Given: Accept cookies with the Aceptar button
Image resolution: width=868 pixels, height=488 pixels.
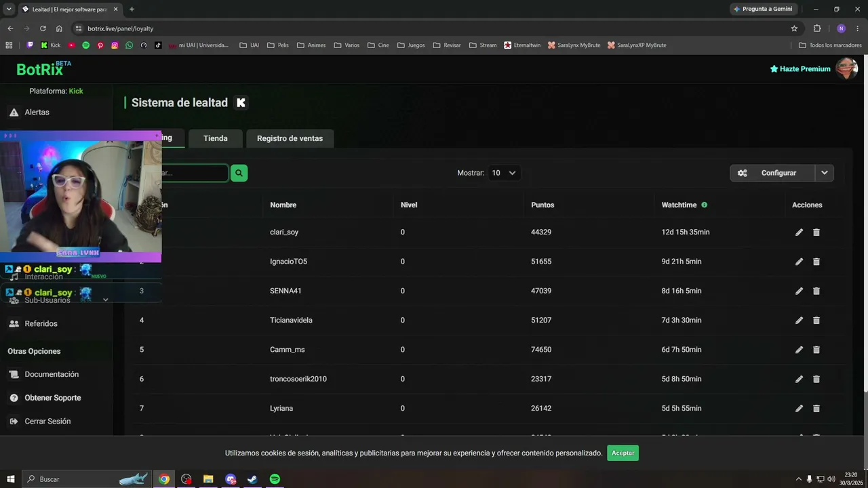Looking at the screenshot, I should (623, 453).
